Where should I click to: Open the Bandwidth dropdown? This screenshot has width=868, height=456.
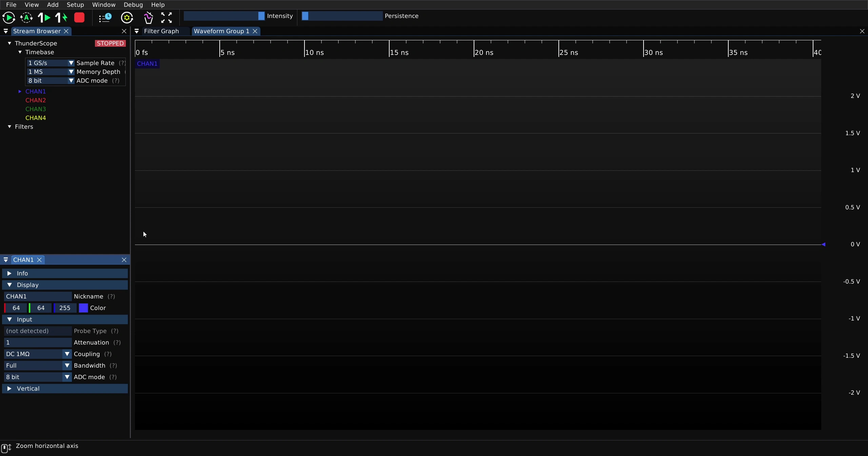click(38, 366)
